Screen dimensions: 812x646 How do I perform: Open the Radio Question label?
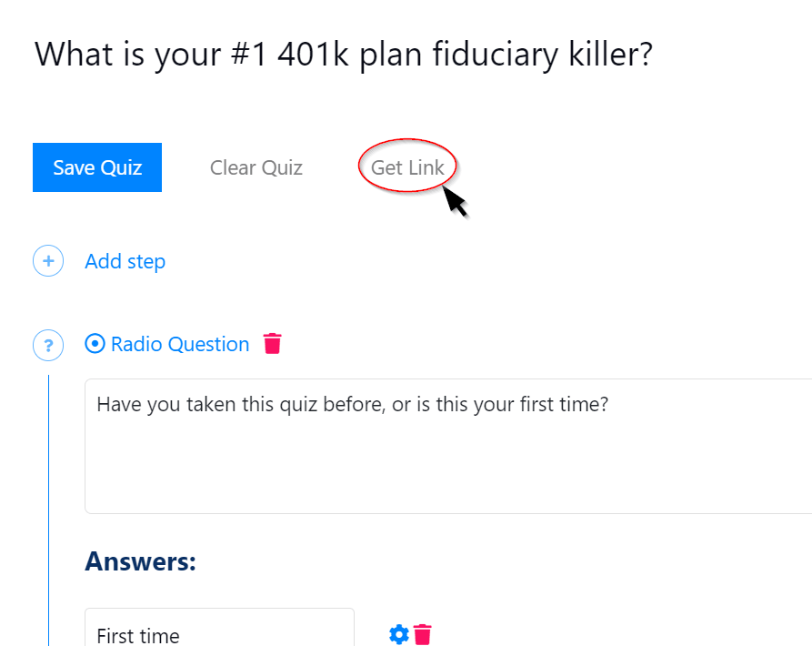click(180, 344)
